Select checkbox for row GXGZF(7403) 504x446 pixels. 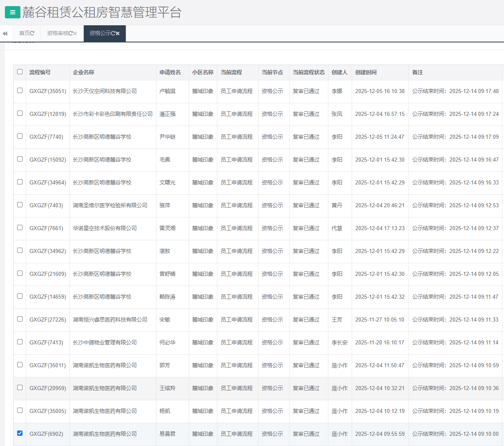[20, 205]
